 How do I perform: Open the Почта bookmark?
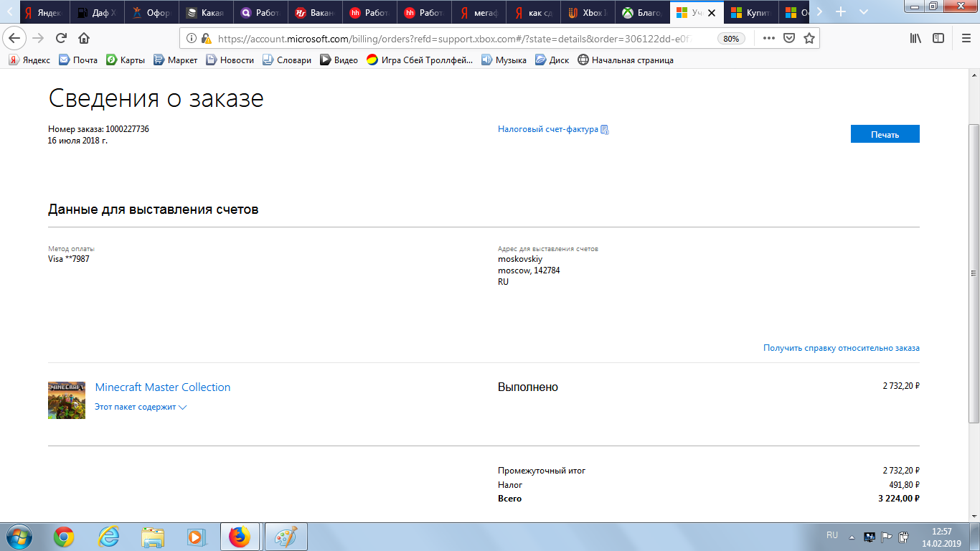point(78,60)
